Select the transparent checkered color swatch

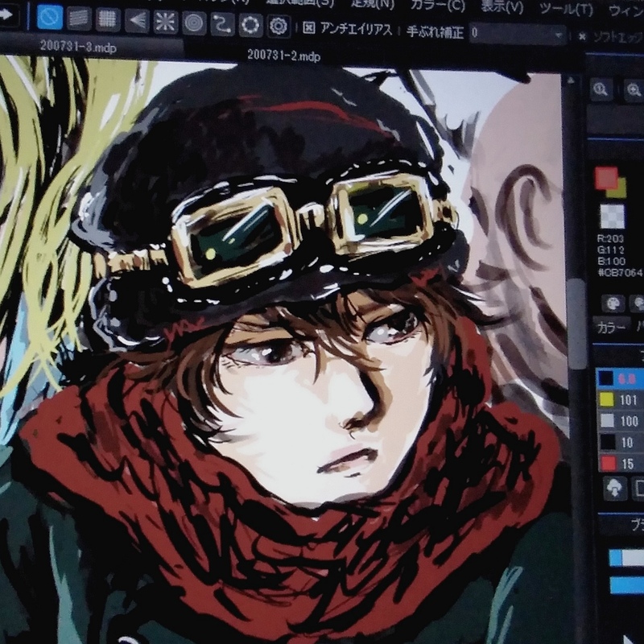pyautogui.click(x=612, y=217)
